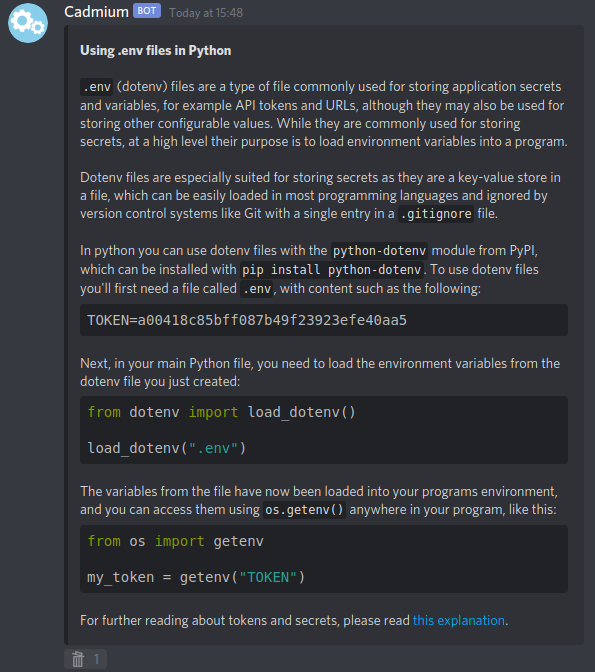Click the inline '.gitignore' code snippet
Image resolution: width=595 pixels, height=672 pixels.
pos(436,213)
